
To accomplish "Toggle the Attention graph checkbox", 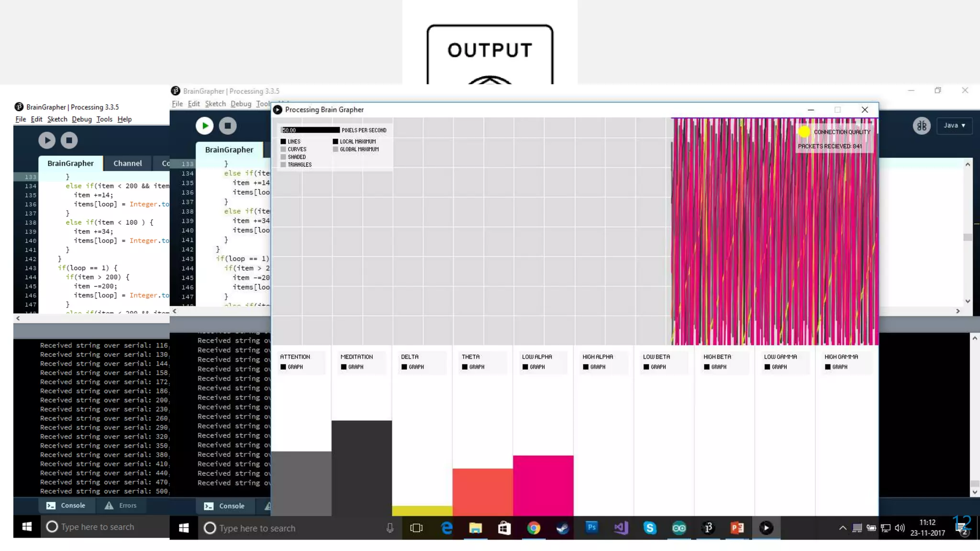I will coord(283,367).
